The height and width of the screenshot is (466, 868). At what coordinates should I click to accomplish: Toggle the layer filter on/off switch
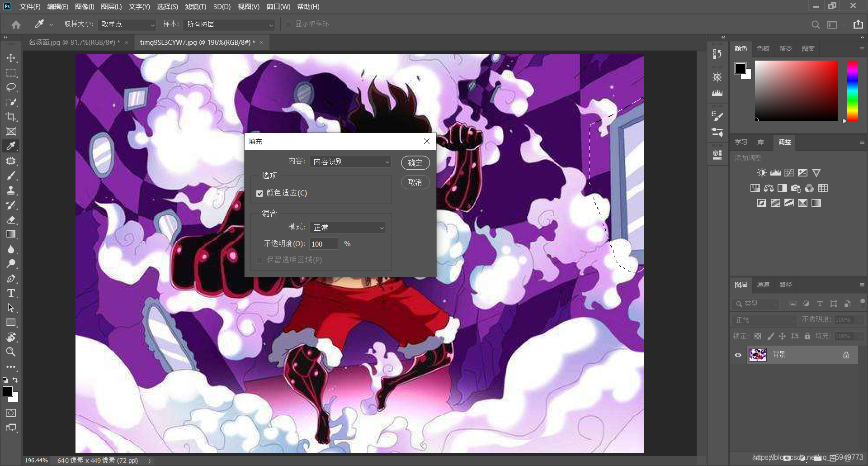[x=862, y=302]
